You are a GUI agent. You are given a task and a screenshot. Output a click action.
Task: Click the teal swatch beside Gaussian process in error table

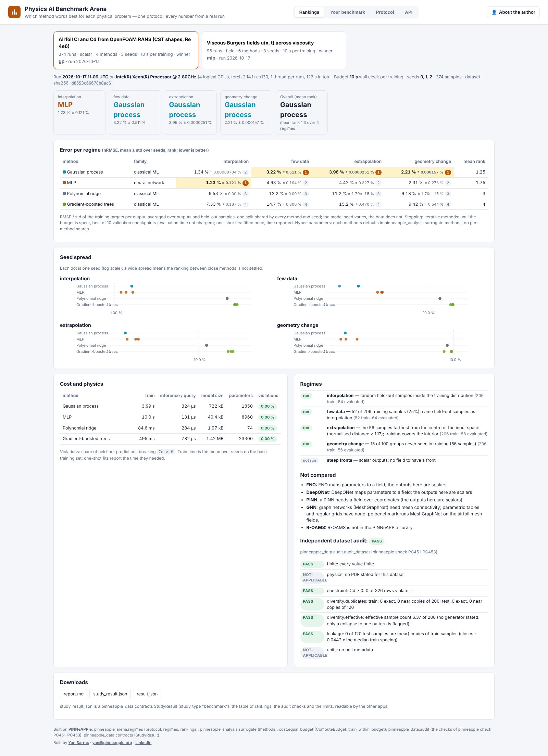[64, 172]
